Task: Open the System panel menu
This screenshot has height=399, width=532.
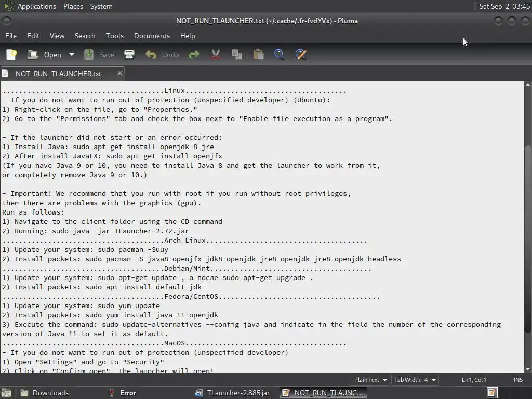Action: tap(101, 6)
